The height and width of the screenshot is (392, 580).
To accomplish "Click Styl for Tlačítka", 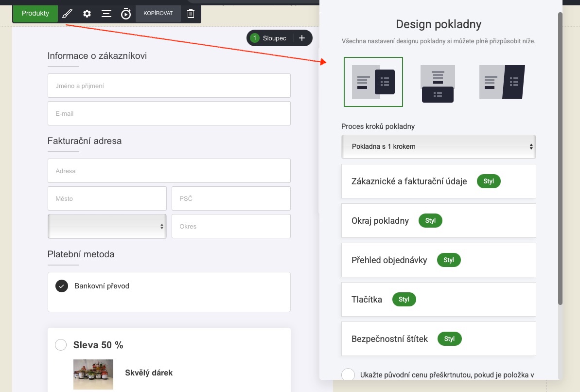I will (x=404, y=300).
